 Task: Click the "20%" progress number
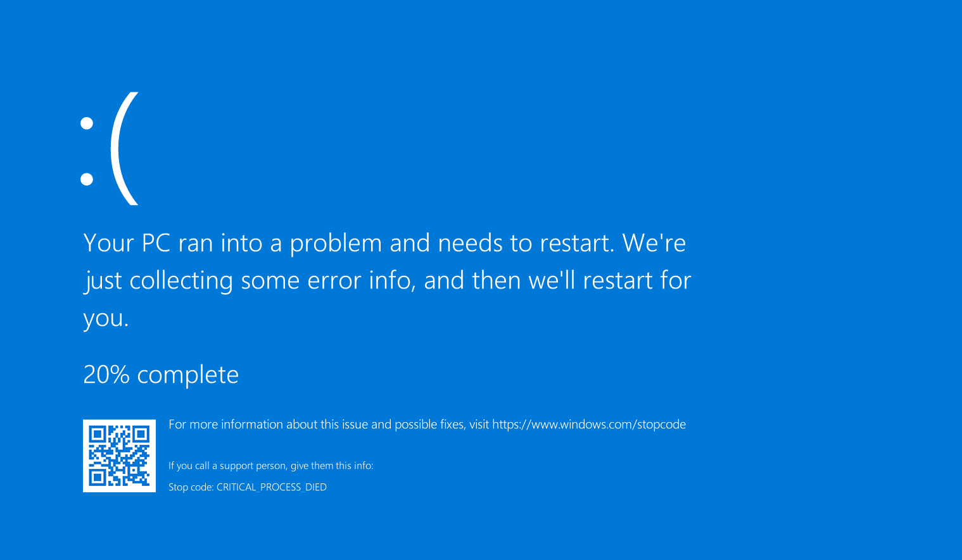[x=106, y=375]
